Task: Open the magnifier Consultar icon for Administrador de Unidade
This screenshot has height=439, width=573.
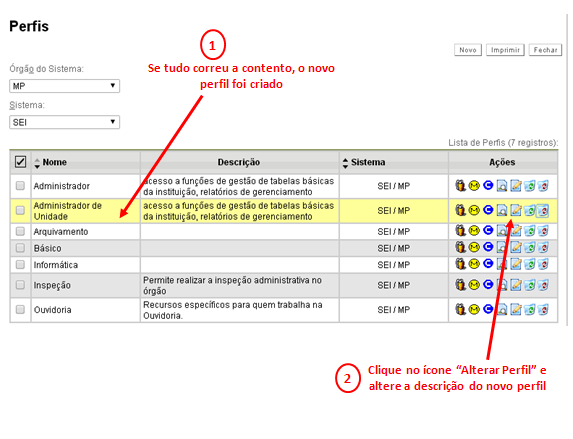Action: [x=502, y=210]
